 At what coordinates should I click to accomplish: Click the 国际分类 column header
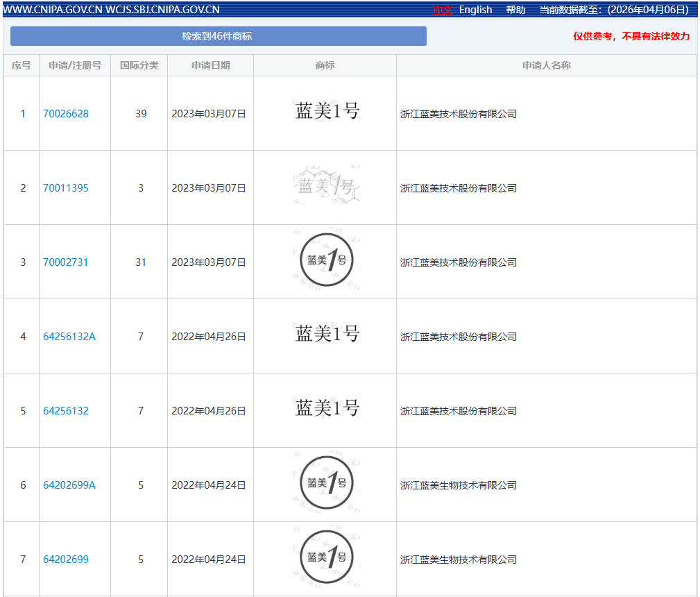coord(139,65)
